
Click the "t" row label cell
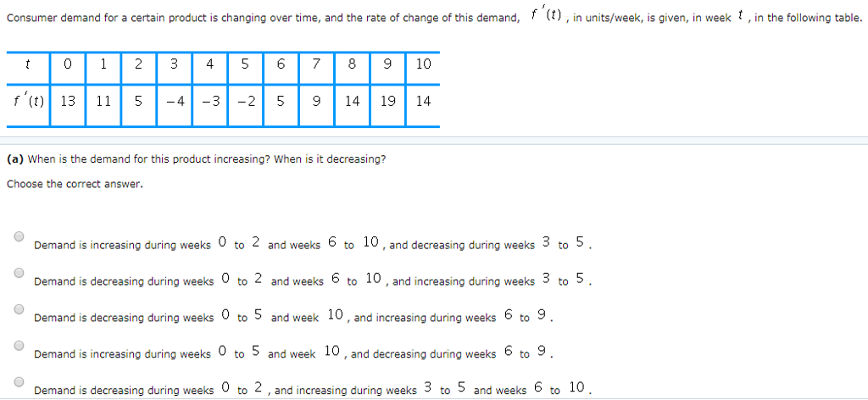28,64
